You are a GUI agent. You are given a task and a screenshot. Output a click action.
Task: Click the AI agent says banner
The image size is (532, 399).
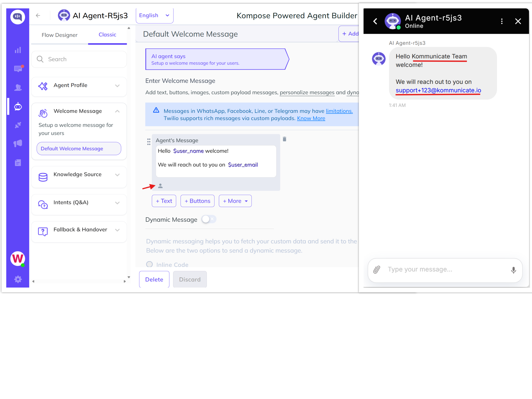click(x=217, y=59)
